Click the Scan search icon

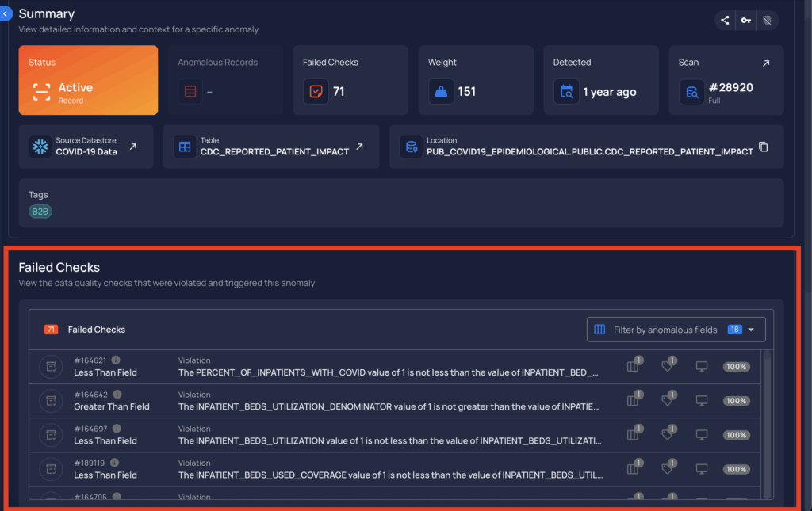pos(691,92)
